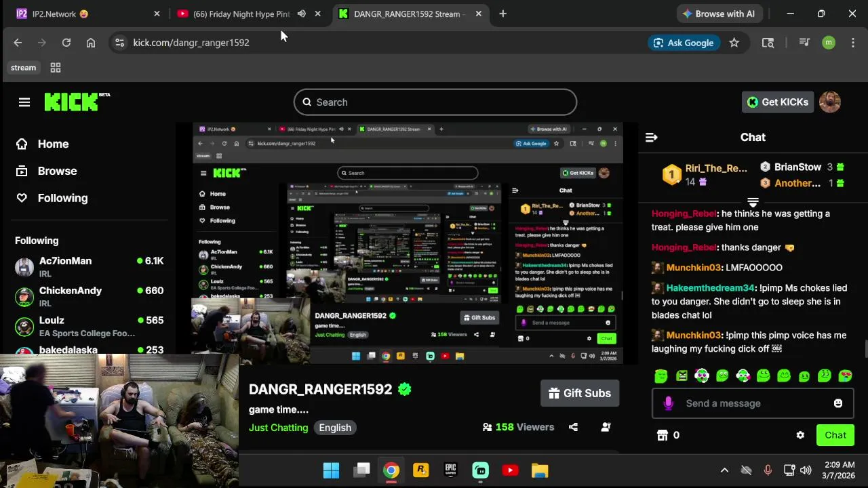Open BrianStow leaderboard entry
Viewport: 868px width, 488px height.
click(802, 167)
